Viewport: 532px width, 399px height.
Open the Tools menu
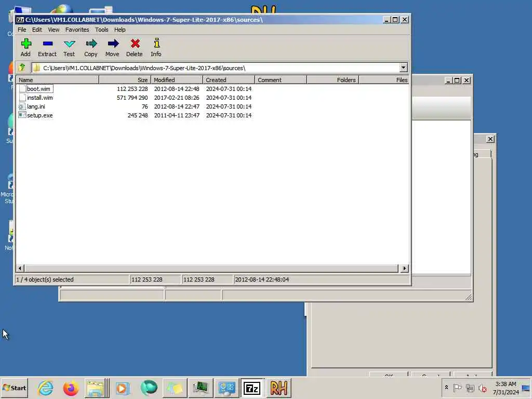(x=102, y=30)
